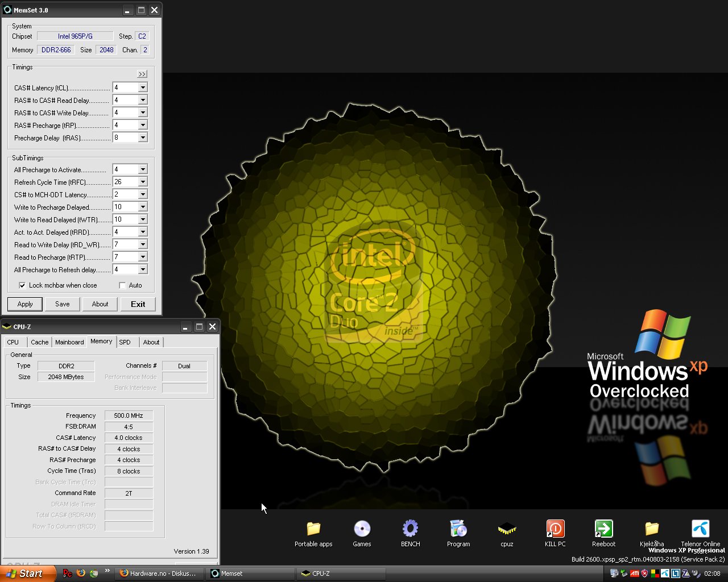Open the All Precharge to Activate dropdown
Screen dimensions: 728x582
click(143, 169)
